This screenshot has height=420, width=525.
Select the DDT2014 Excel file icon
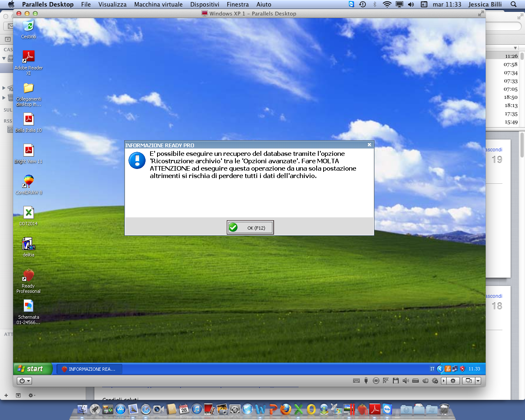28,216
